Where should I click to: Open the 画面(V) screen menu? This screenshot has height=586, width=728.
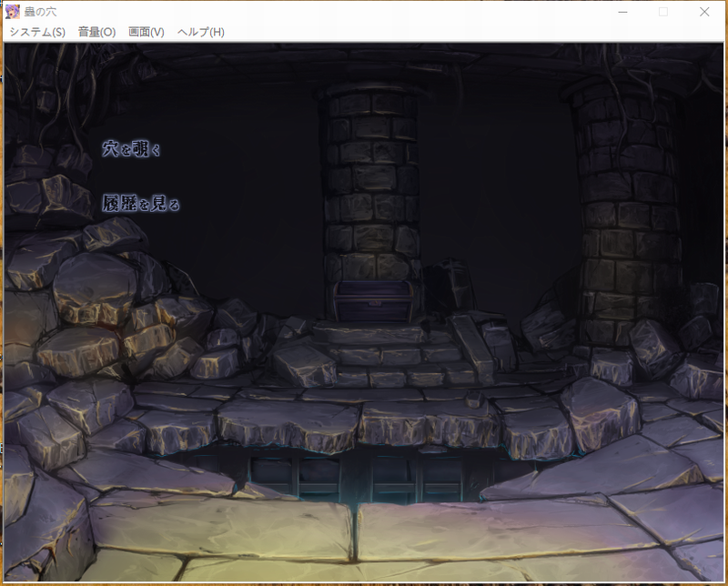click(147, 32)
